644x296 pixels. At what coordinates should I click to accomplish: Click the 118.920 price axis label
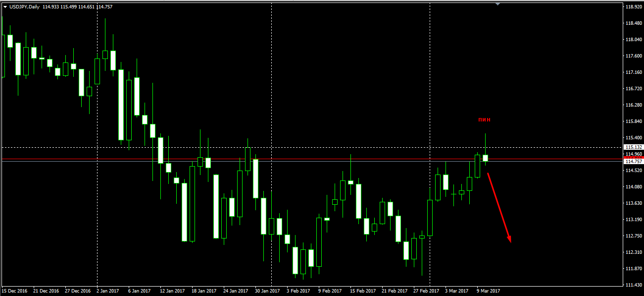pyautogui.click(x=634, y=7)
